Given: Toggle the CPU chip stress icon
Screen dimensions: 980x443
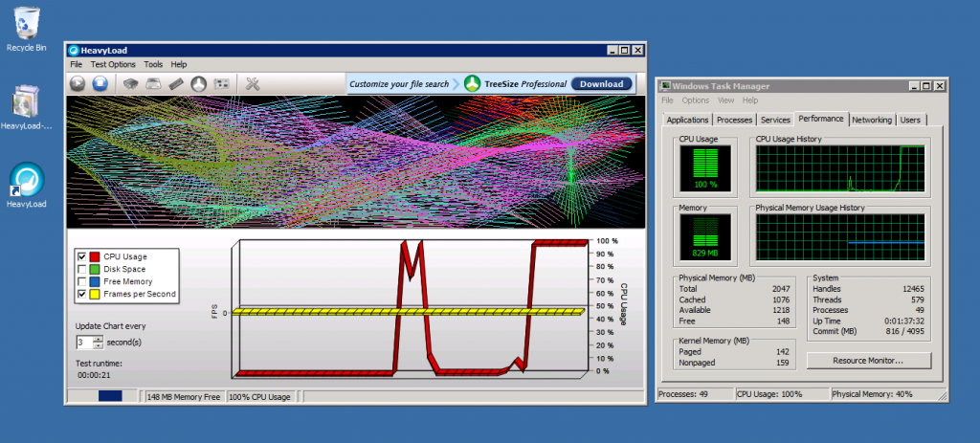Looking at the screenshot, I should tap(130, 84).
